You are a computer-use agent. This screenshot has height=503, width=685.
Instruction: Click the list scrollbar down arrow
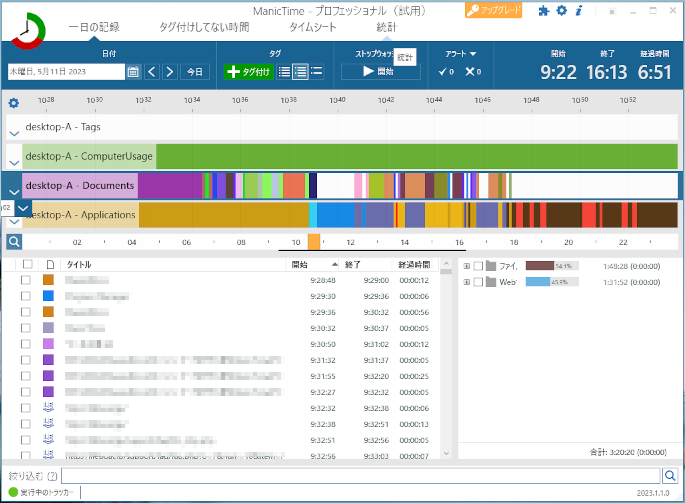point(446,454)
